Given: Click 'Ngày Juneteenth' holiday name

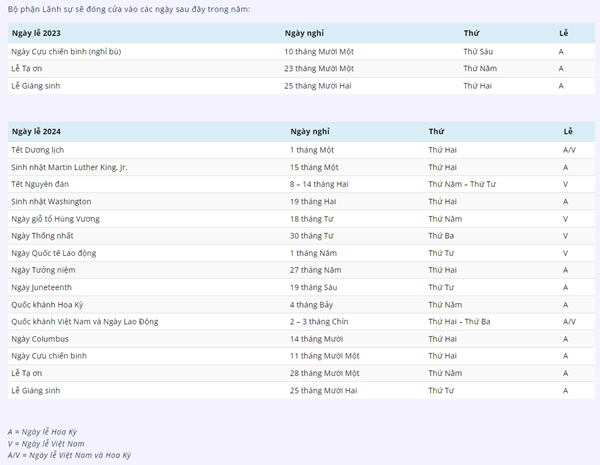Looking at the screenshot, I should point(41,287).
